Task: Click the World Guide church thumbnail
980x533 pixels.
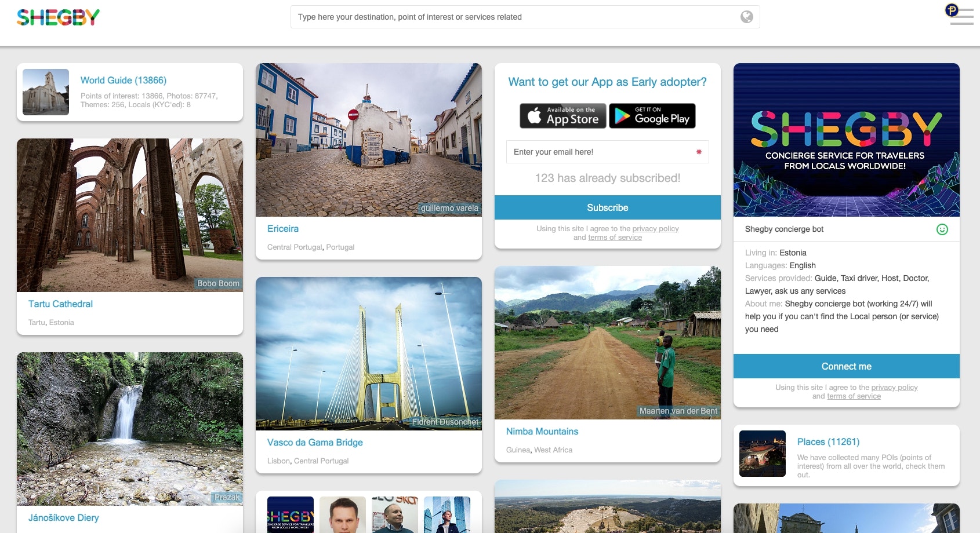Action: (46, 92)
